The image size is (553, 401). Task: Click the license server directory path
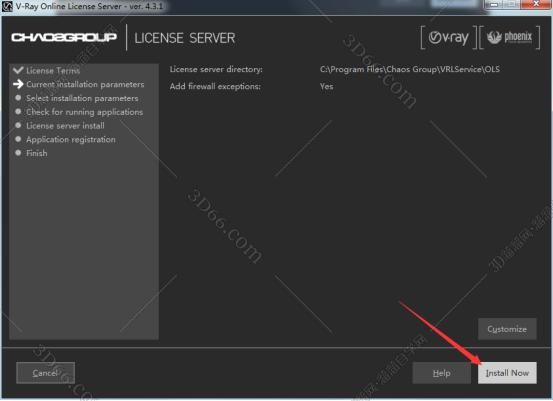[x=410, y=69]
